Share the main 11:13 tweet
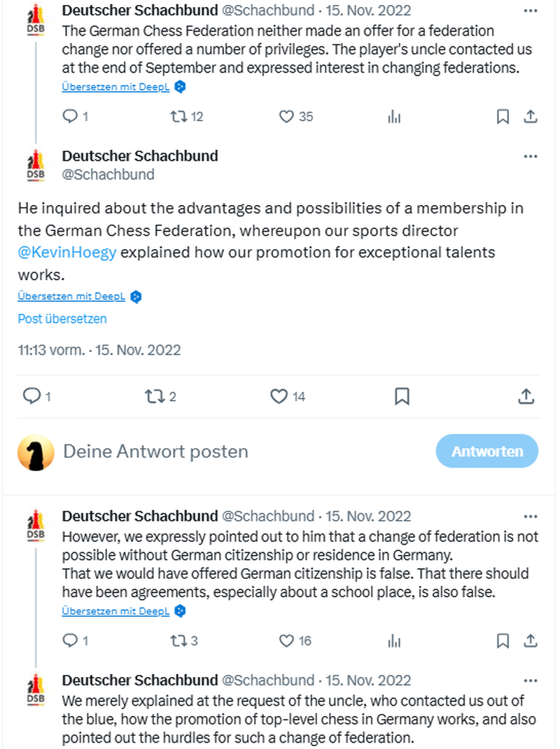This screenshot has height=749, width=560. [526, 397]
